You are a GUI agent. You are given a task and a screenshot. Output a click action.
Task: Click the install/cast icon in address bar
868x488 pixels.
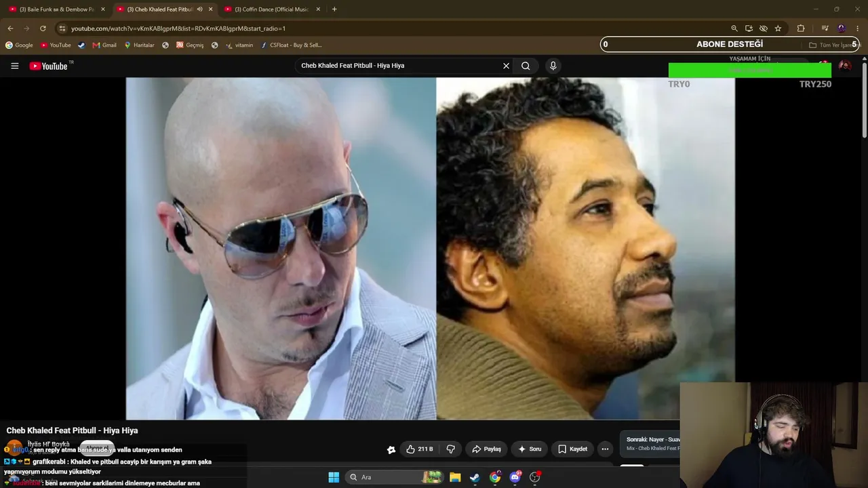click(749, 28)
